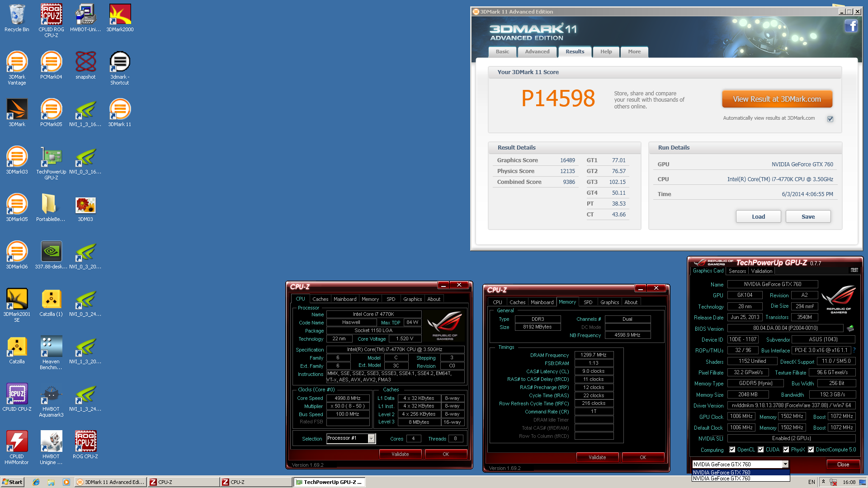Switch to the Advanced tab in 3DMark 11
Screen dimensions: 868x488
click(x=537, y=52)
